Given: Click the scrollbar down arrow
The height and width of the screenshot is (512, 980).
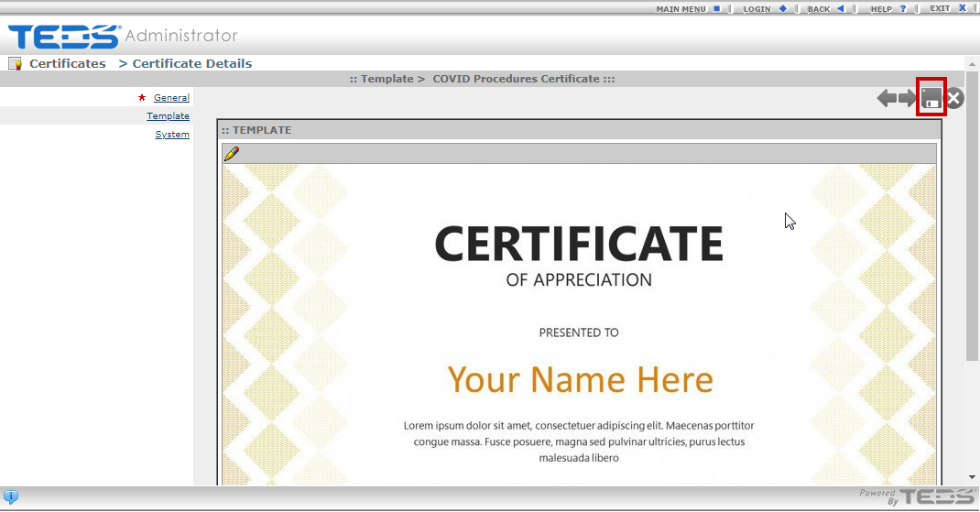Looking at the screenshot, I should click(x=972, y=477).
